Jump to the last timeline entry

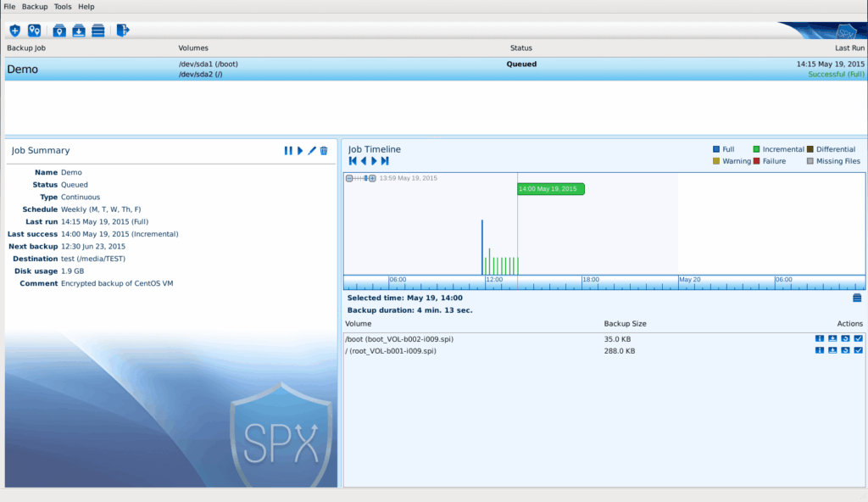point(386,160)
